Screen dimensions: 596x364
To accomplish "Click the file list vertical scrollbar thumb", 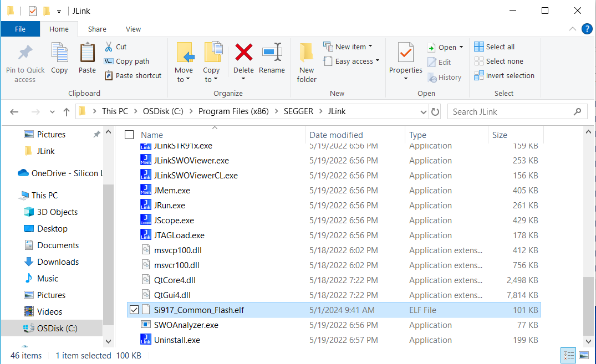I will (x=588, y=306).
